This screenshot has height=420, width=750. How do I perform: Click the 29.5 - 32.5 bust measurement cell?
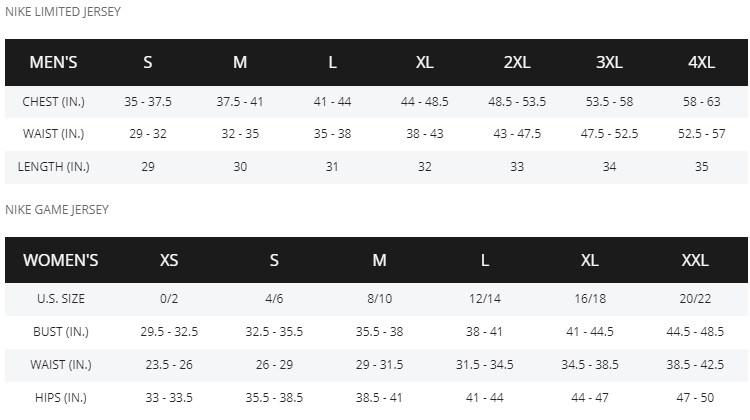(169, 332)
